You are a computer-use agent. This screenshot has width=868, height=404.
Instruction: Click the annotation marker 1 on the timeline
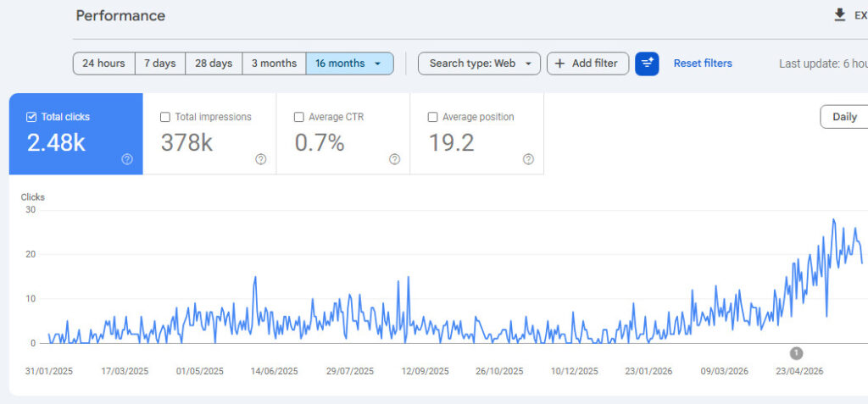[796, 353]
